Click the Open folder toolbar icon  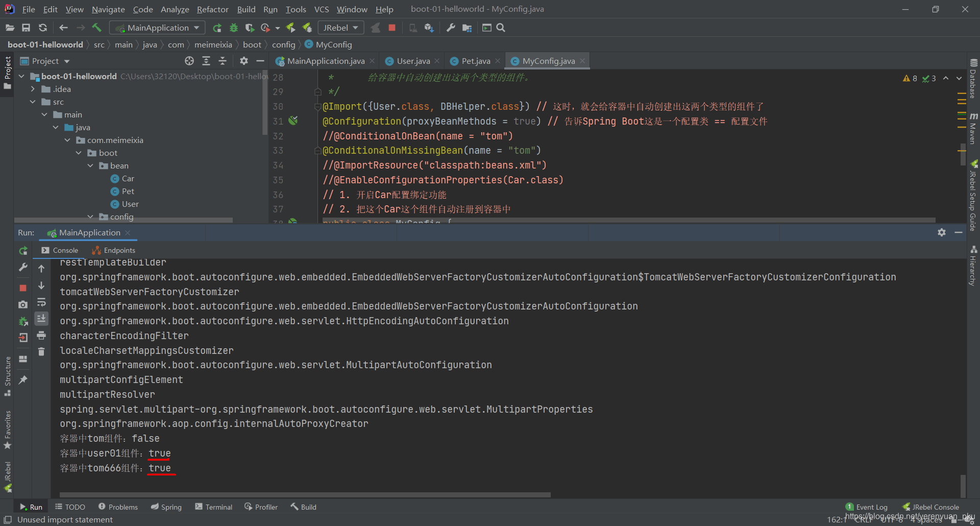[x=10, y=28]
